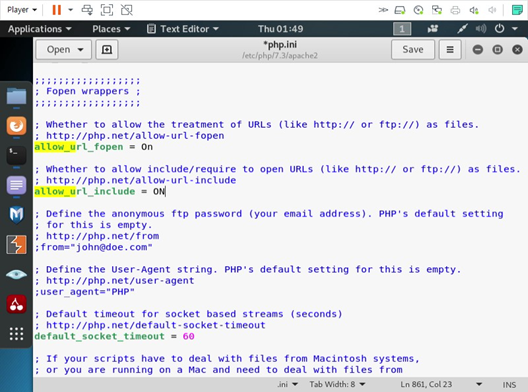This screenshot has height=392, width=528.
Task: Pause the virtual machine from the Player toolbar
Action: pos(57,10)
